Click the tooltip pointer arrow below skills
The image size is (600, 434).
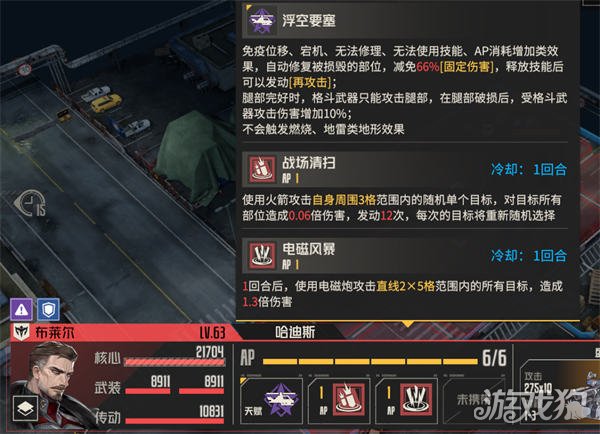pos(408,324)
